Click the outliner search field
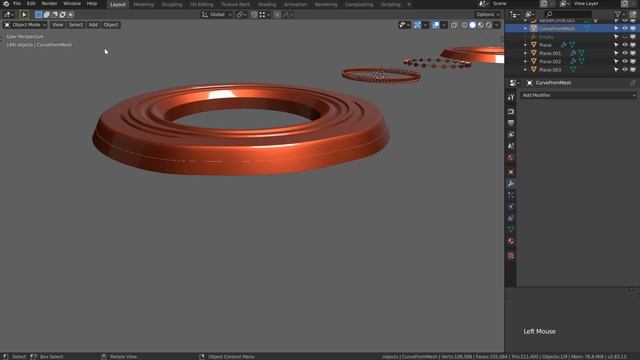The image size is (640, 360). (568, 15)
